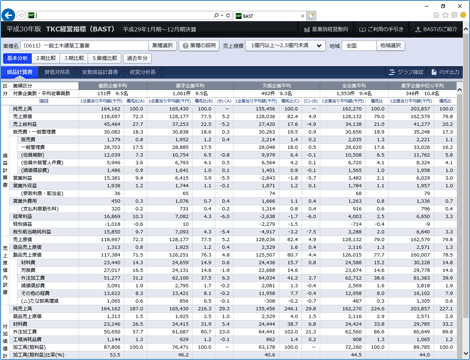Close the BAST browser tab
Image resolution: width=470 pixels, height=360 pixels.
click(x=303, y=16)
